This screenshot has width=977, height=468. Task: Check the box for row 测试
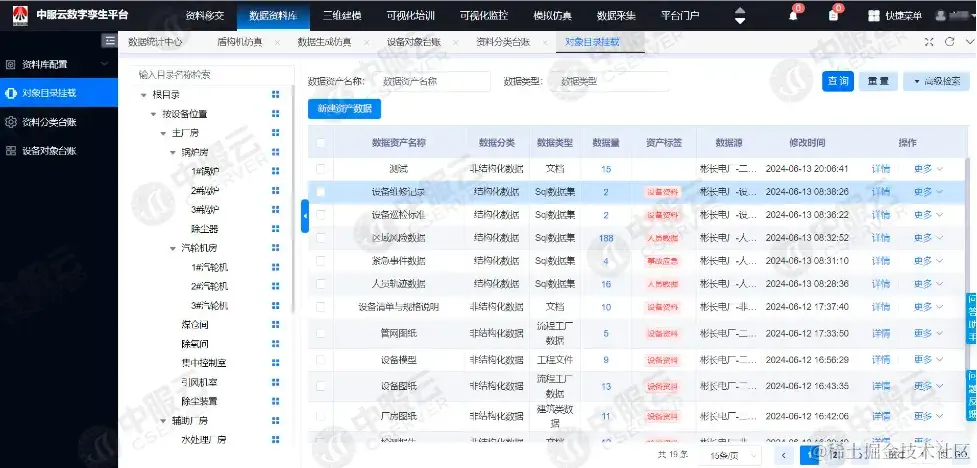click(320, 169)
